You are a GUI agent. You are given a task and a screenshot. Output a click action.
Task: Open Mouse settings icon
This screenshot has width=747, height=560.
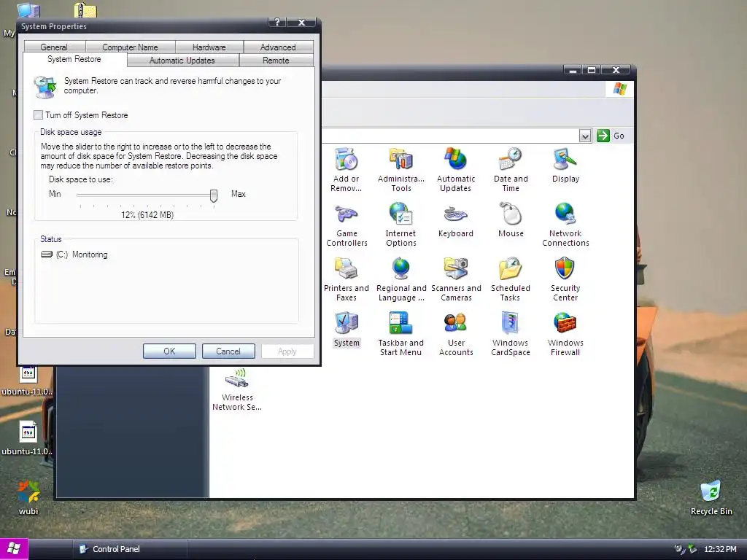click(511, 219)
